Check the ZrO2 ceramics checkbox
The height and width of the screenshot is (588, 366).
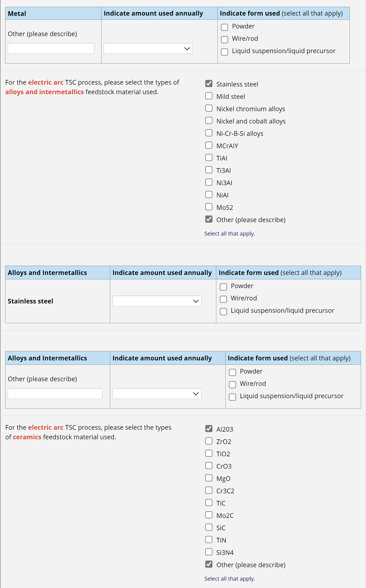pos(209,441)
